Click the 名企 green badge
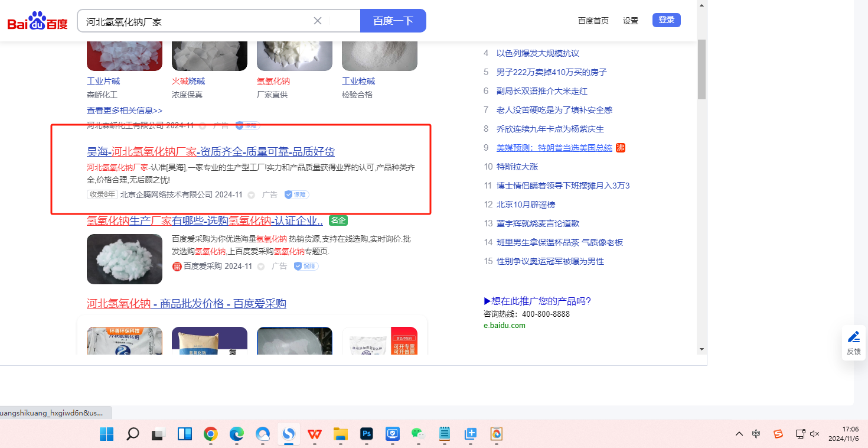The height and width of the screenshot is (448, 868). [x=338, y=220]
